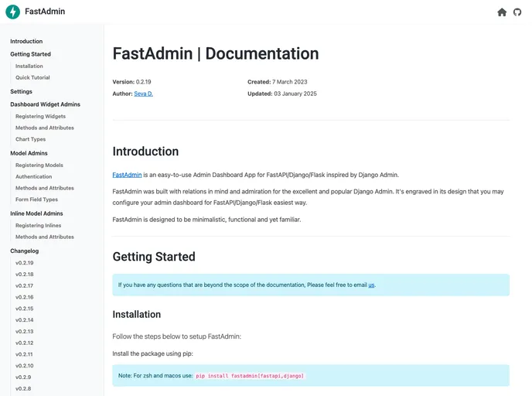
Task: Jump to changelog v0.2.12
Action: [x=25, y=343]
